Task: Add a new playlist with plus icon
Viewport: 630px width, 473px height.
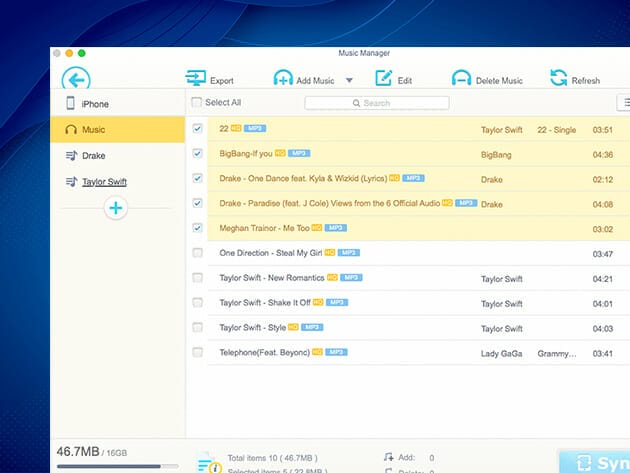Action: (x=116, y=208)
